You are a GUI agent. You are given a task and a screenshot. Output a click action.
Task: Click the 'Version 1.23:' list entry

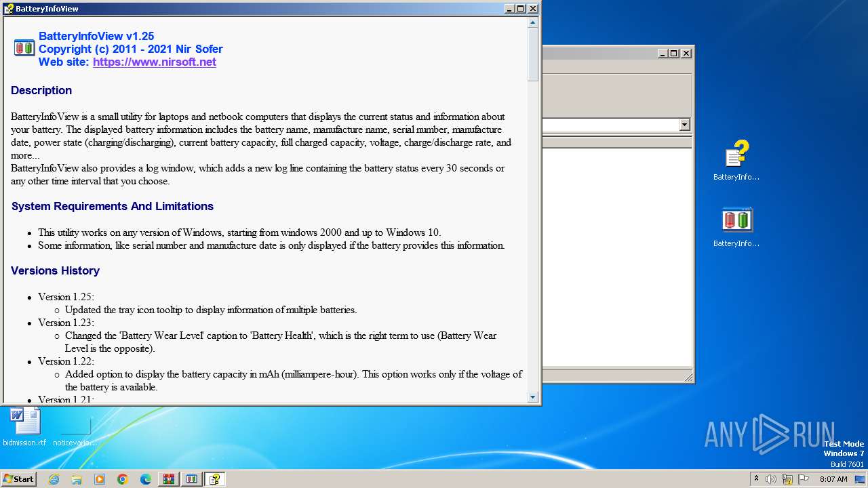[66, 323]
